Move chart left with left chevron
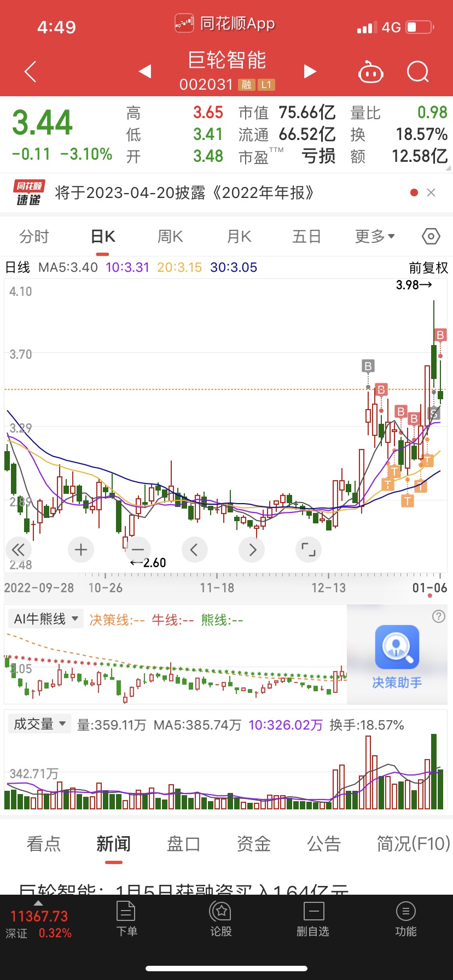The height and width of the screenshot is (980, 453). [195, 550]
